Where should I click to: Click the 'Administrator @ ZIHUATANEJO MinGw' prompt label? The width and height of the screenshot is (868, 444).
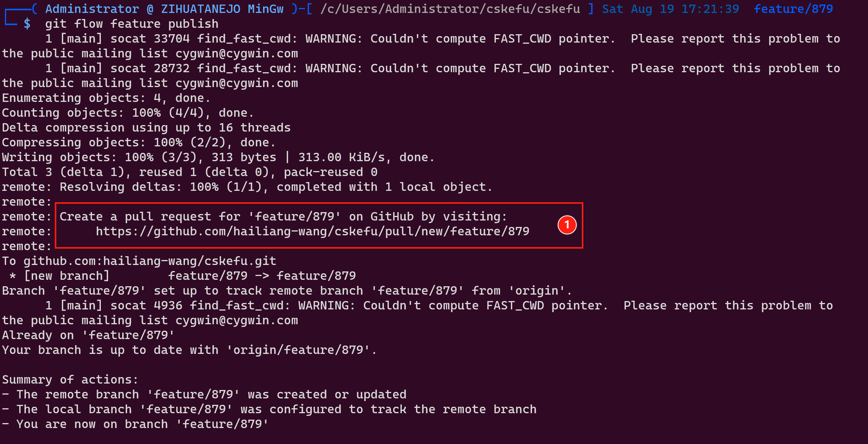(x=164, y=9)
